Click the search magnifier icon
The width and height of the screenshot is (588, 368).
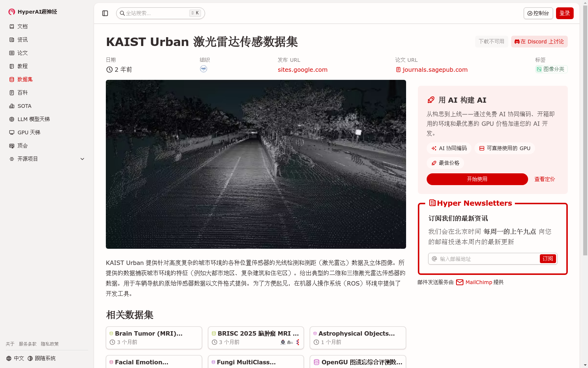(122, 13)
